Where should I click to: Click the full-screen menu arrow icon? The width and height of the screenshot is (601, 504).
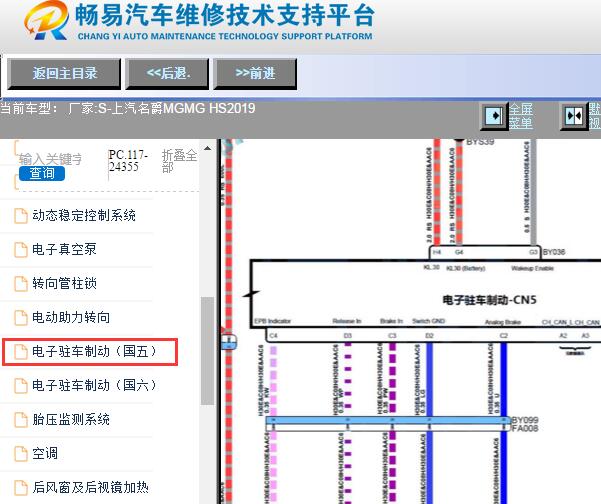[494, 115]
